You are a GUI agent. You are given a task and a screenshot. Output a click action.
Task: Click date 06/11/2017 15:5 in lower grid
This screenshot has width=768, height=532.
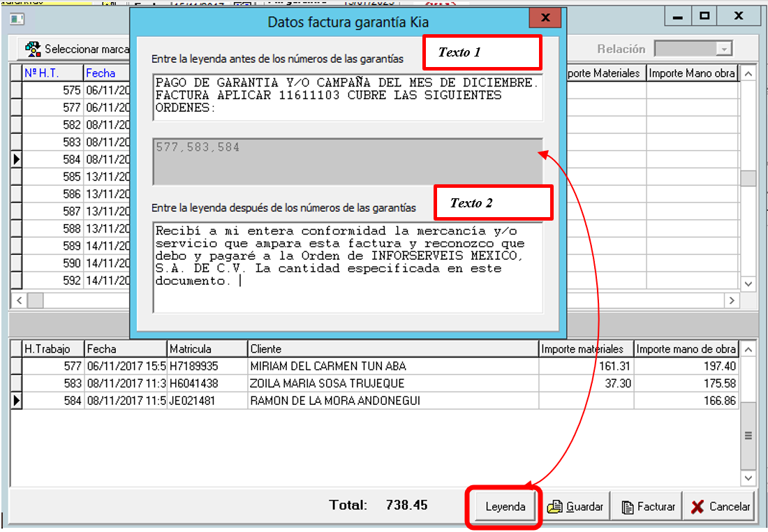tap(126, 366)
